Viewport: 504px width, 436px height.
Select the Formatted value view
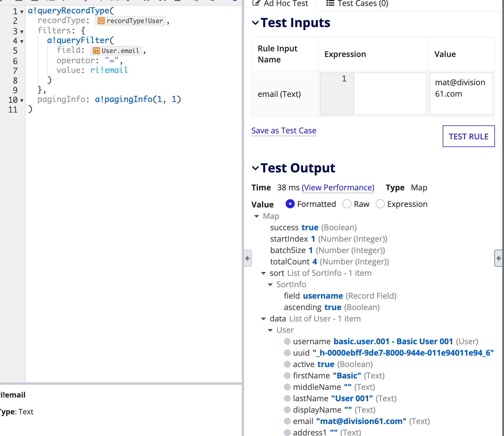coord(290,204)
